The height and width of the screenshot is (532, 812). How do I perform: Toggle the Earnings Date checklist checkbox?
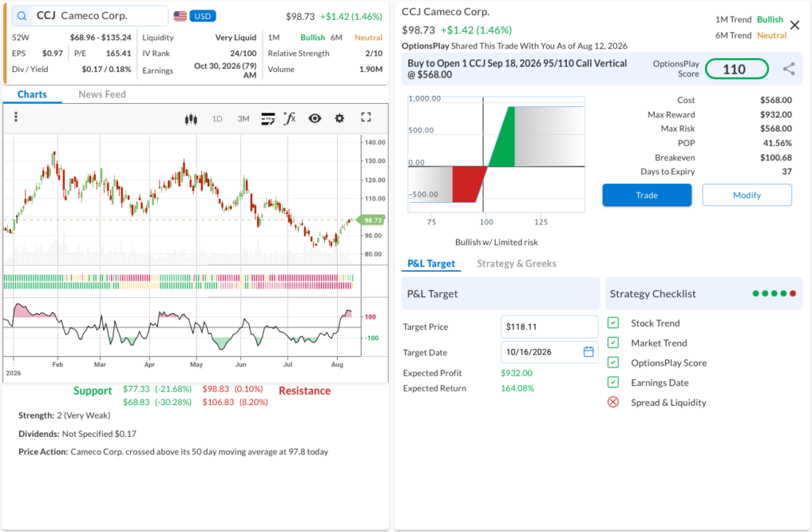(x=613, y=383)
